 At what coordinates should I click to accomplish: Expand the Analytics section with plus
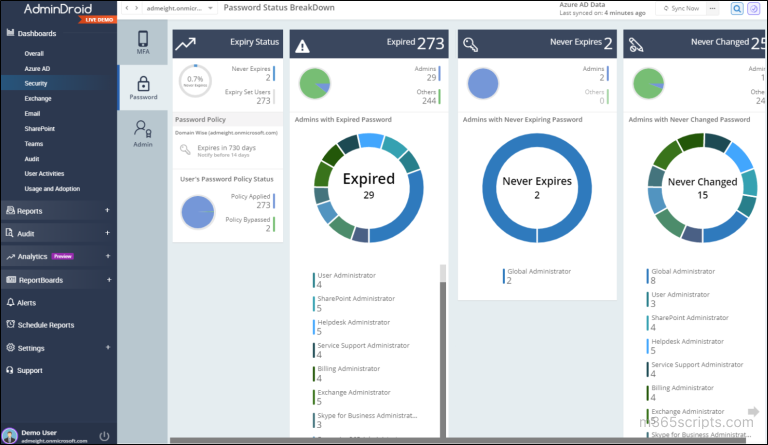[x=107, y=256]
